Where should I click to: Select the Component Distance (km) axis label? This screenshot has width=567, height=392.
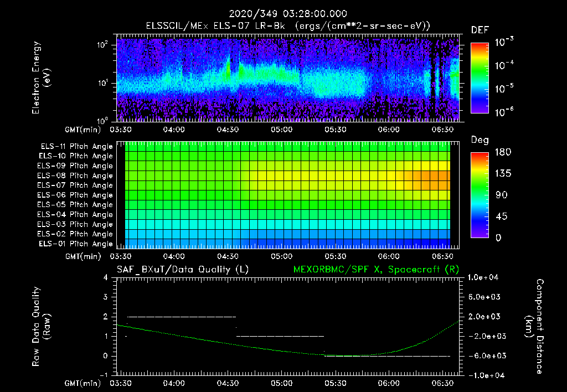pyautogui.click(x=534, y=327)
